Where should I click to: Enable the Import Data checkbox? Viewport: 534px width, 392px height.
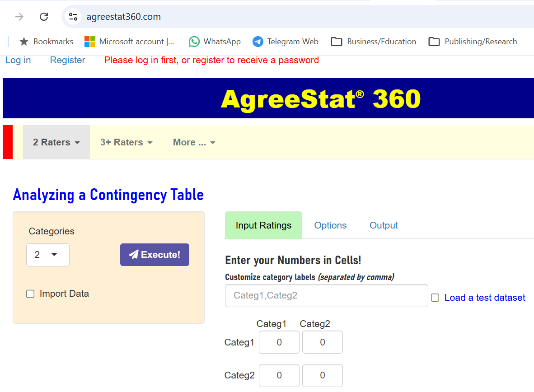coord(30,294)
